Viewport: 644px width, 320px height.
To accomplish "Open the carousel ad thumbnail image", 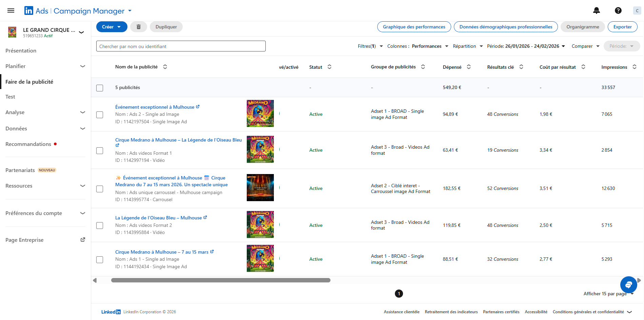I will click(260, 188).
